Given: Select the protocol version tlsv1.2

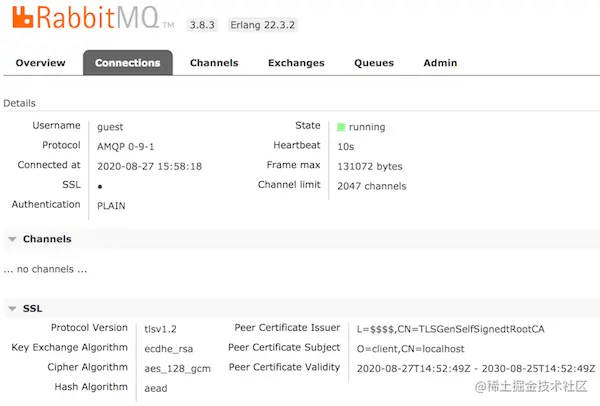Looking at the screenshot, I should [x=160, y=329].
